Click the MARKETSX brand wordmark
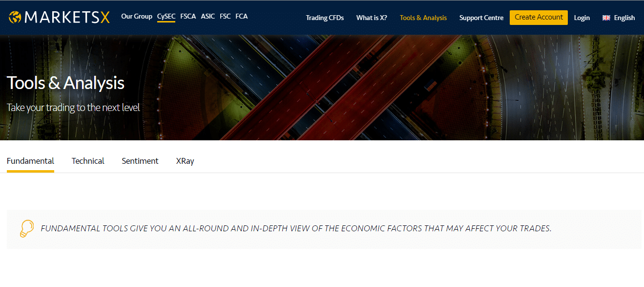644x287 pixels. (67, 18)
